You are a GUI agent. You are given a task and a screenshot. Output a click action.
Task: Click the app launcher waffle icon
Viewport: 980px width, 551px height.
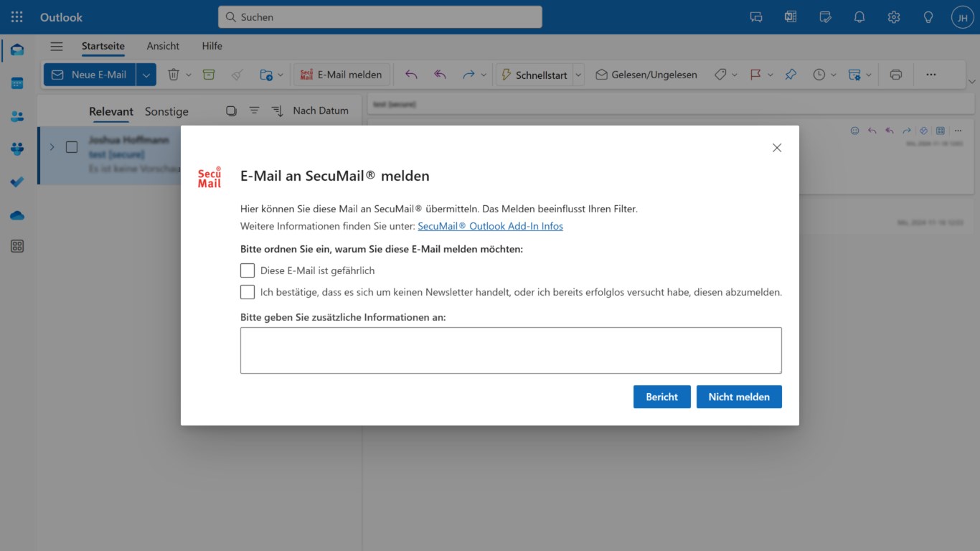17,17
